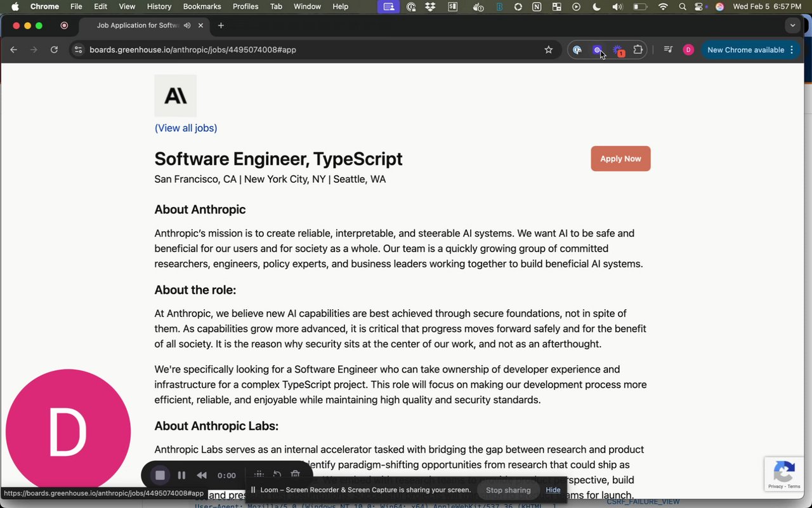Click the About Anthropic heading
Image resolution: width=812 pixels, height=508 pixels.
tap(200, 210)
